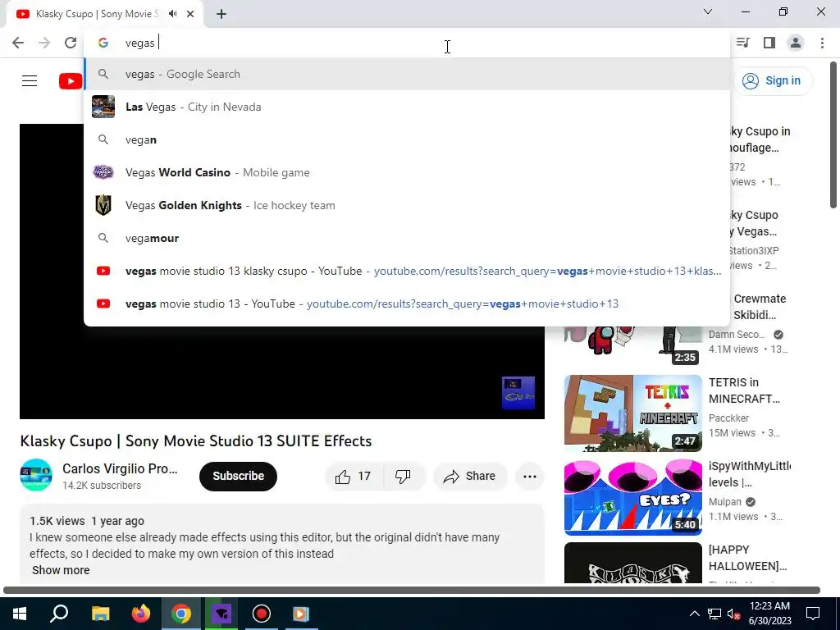Open Chrome three-dot menu
Viewport: 840px width, 630px height.
(x=822, y=43)
